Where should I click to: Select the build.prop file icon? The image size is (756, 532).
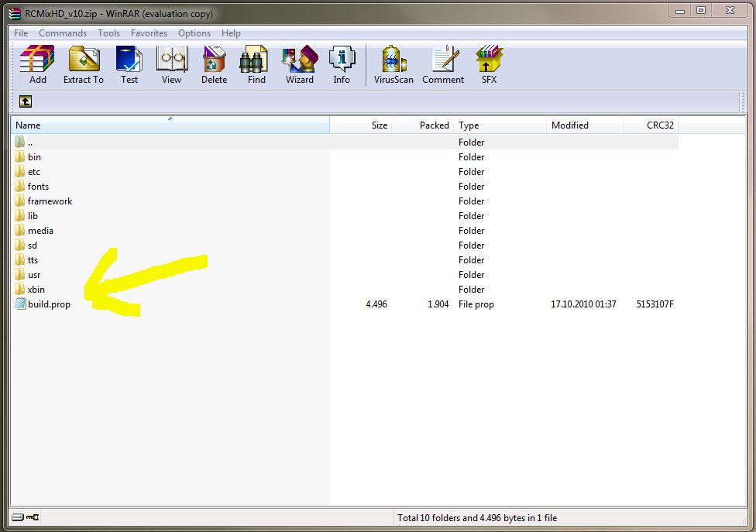(20, 304)
